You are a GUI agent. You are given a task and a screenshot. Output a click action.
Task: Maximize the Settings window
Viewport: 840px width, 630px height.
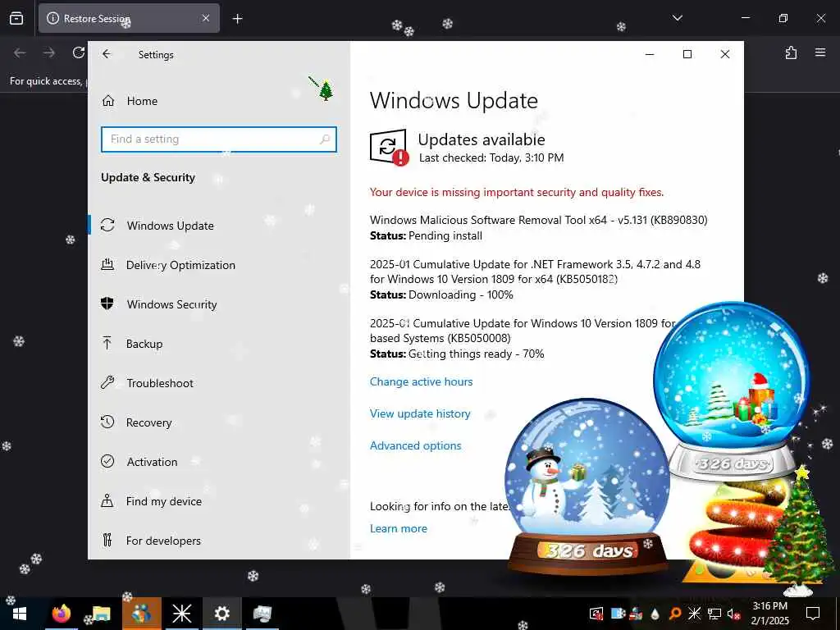click(687, 54)
